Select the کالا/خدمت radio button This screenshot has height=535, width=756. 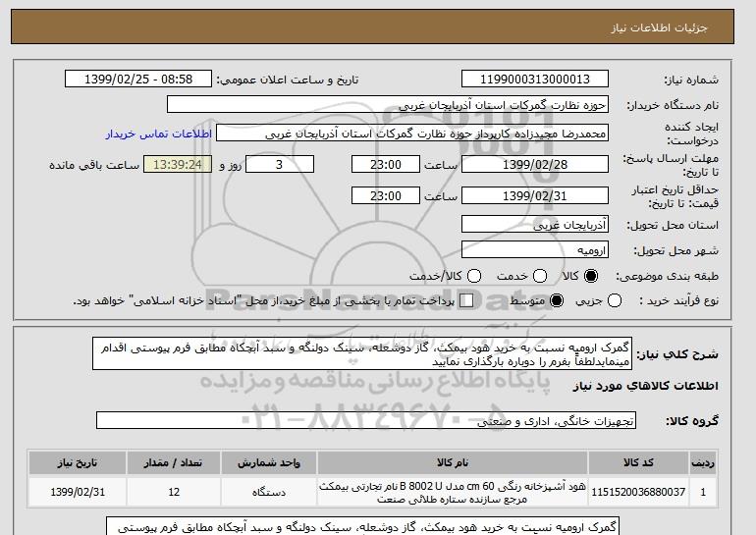click(x=474, y=276)
